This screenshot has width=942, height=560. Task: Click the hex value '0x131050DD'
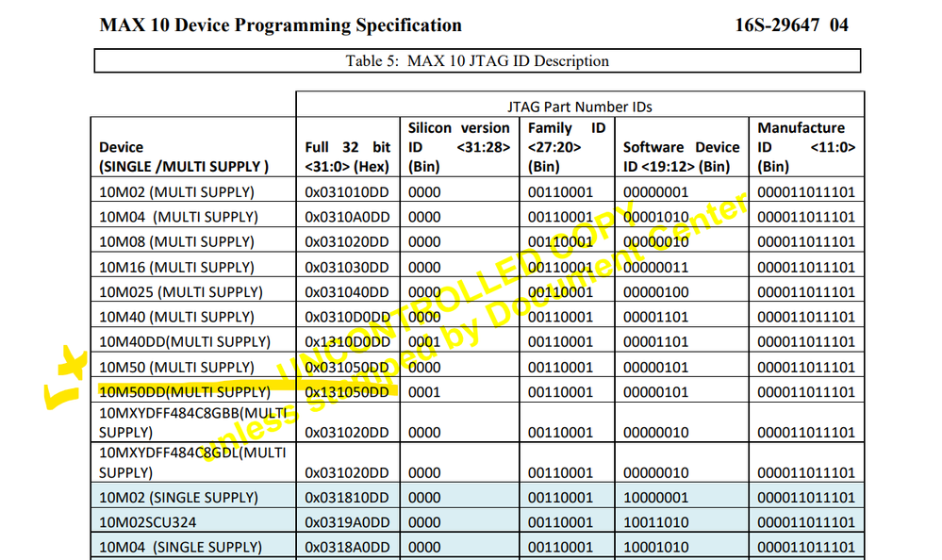pyautogui.click(x=347, y=392)
